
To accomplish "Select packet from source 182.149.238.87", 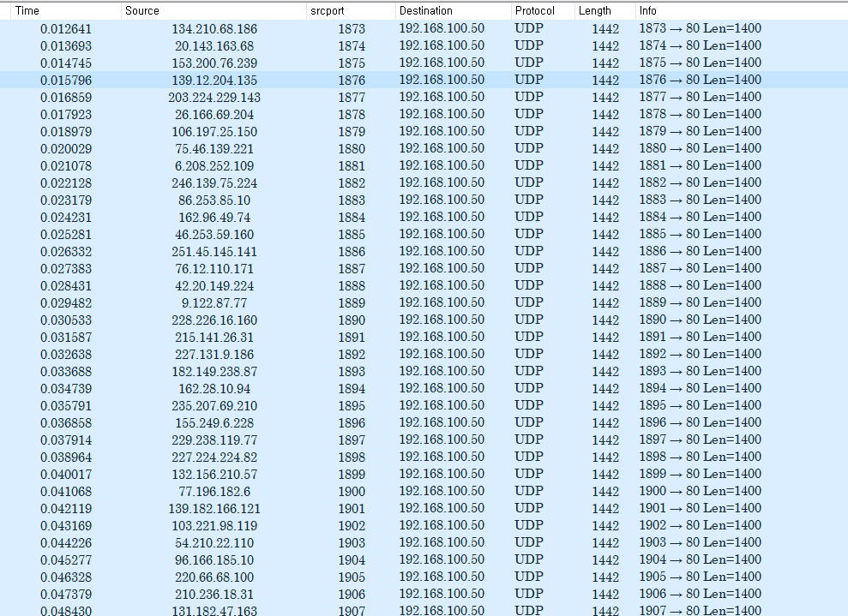I will tap(424, 371).
